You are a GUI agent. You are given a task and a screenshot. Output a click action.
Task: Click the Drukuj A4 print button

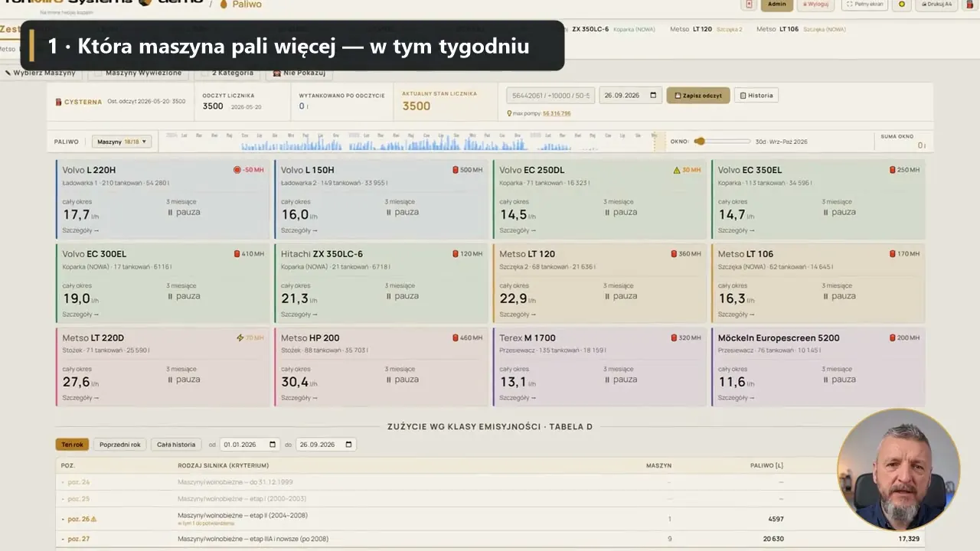pos(938,4)
